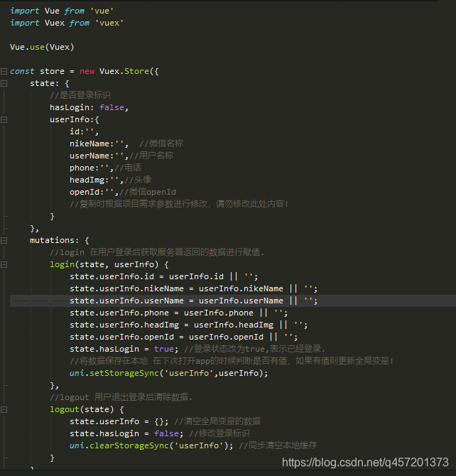Viewport: 456px width, 476px height.
Task: Click the 'state.userInfo.headImg =' line
Action: pyautogui.click(x=188, y=325)
